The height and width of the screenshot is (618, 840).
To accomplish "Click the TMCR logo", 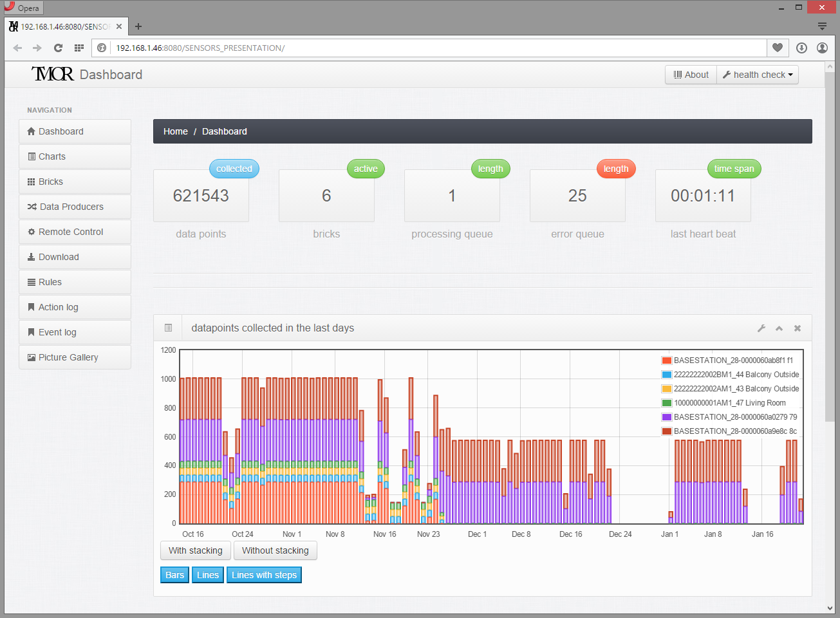I will 53,74.
